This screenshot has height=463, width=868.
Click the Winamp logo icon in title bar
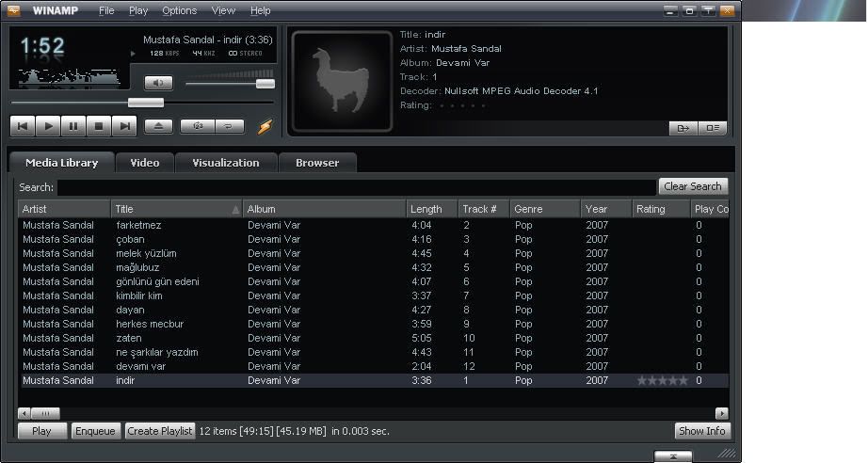(x=13, y=10)
